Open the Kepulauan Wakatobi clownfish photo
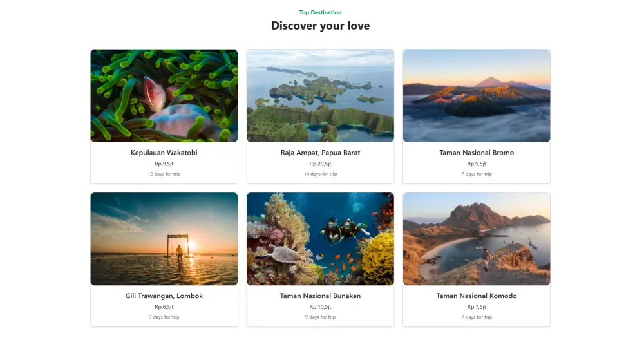 pos(164,96)
